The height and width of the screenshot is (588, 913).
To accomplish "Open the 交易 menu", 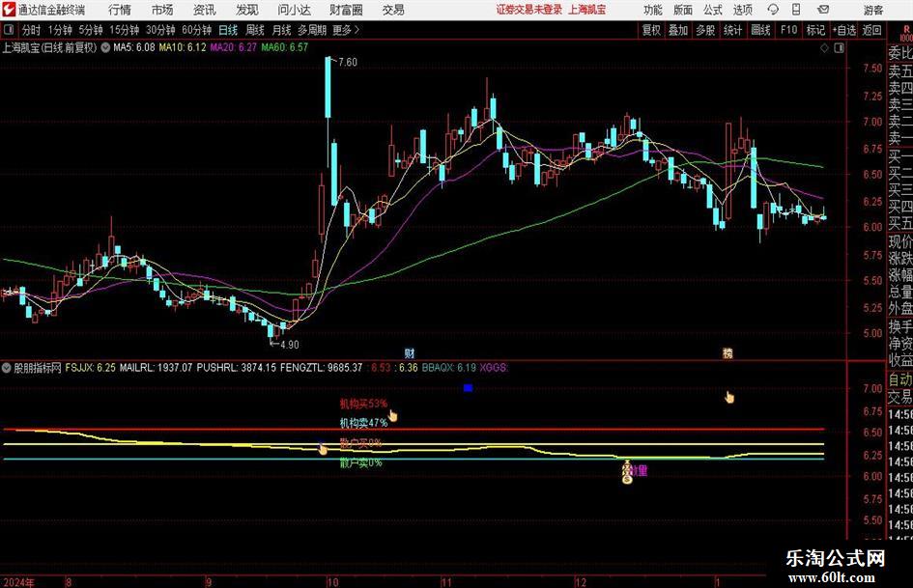I will [393, 10].
